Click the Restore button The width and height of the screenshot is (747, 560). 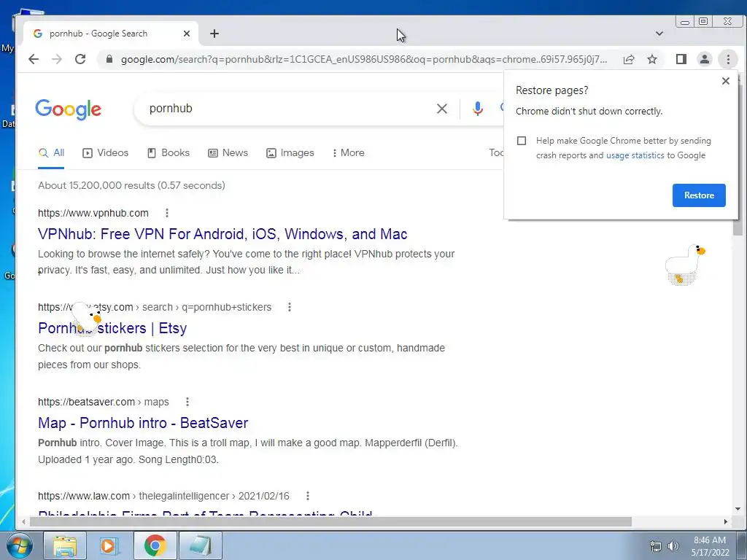tap(699, 195)
